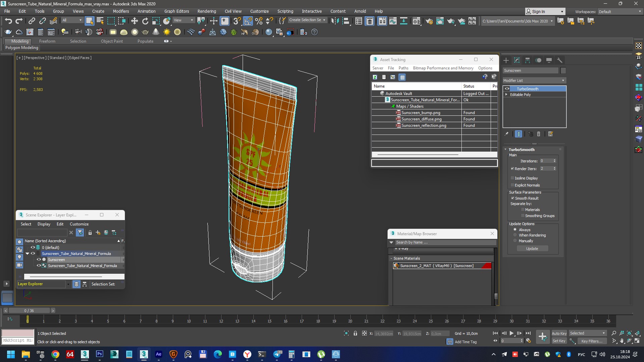This screenshot has width=644, height=362.
Task: Open the Motion command panel tab
Action: pyautogui.click(x=538, y=60)
